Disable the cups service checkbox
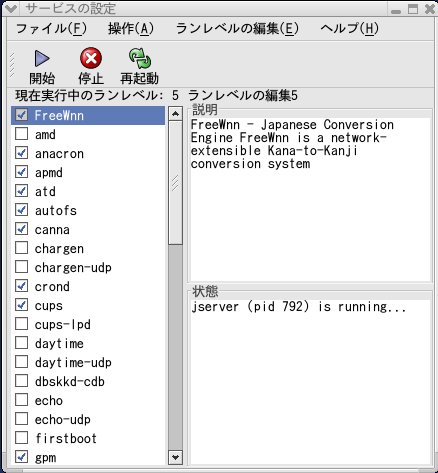This screenshot has height=473, width=438. (22, 305)
